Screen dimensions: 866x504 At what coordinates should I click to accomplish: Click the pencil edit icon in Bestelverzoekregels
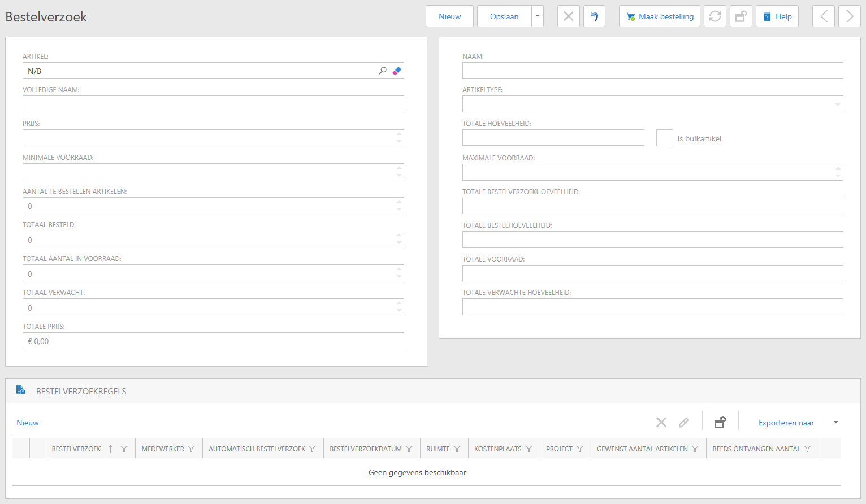(684, 423)
